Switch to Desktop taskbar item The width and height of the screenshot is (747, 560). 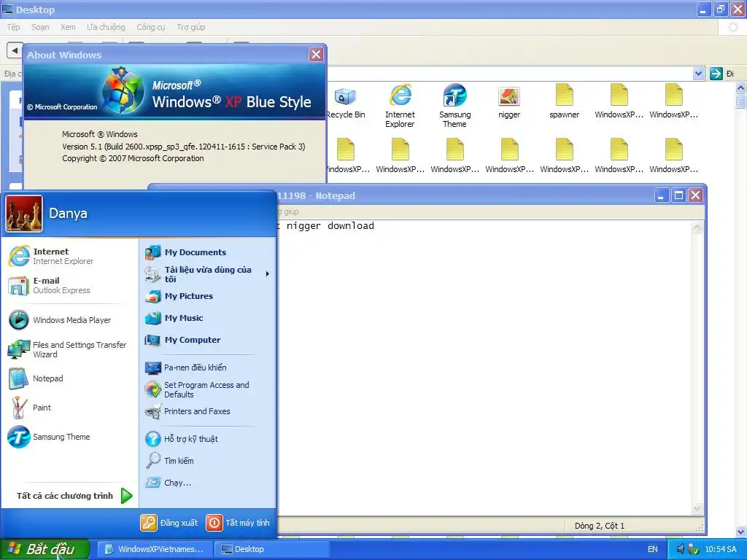coord(271,549)
